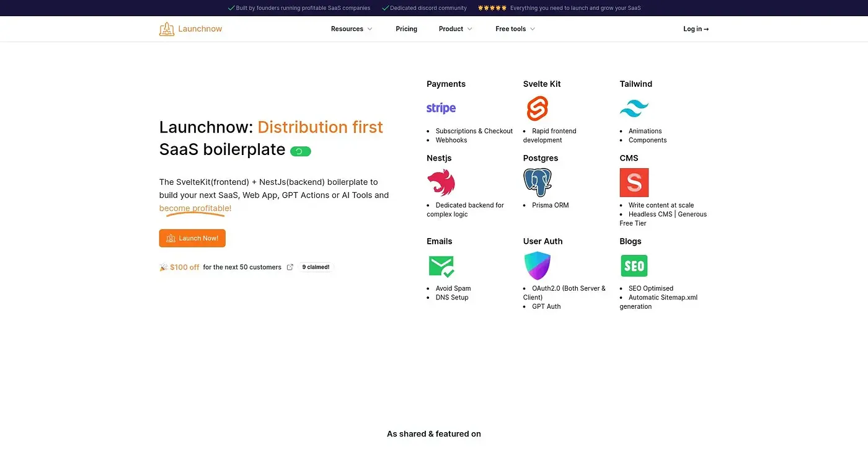
Task: Click the User Auth shield icon
Action: 537,266
